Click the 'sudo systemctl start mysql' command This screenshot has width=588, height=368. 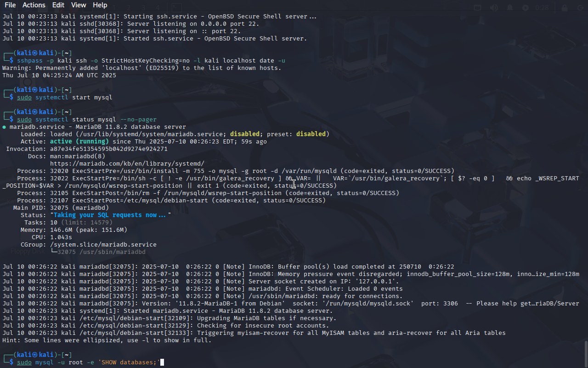coord(65,98)
